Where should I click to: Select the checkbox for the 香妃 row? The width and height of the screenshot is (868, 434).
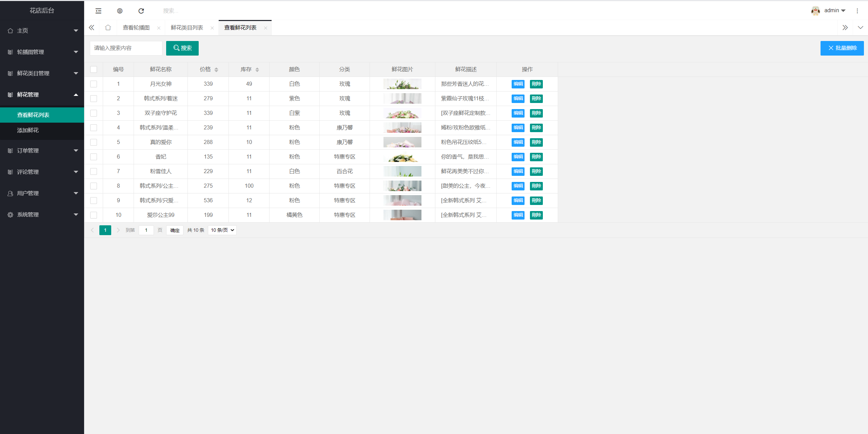(x=94, y=157)
